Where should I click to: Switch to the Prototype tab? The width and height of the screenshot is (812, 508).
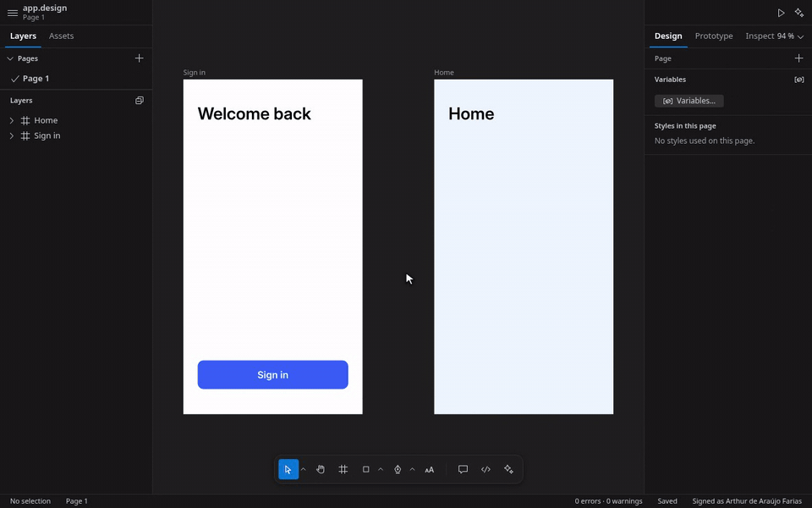[714, 36]
